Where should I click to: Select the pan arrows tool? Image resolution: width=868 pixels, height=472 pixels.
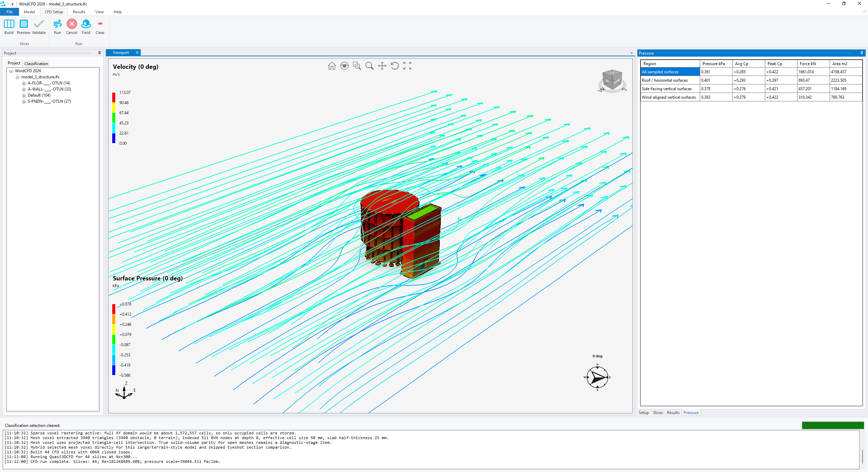pos(382,66)
